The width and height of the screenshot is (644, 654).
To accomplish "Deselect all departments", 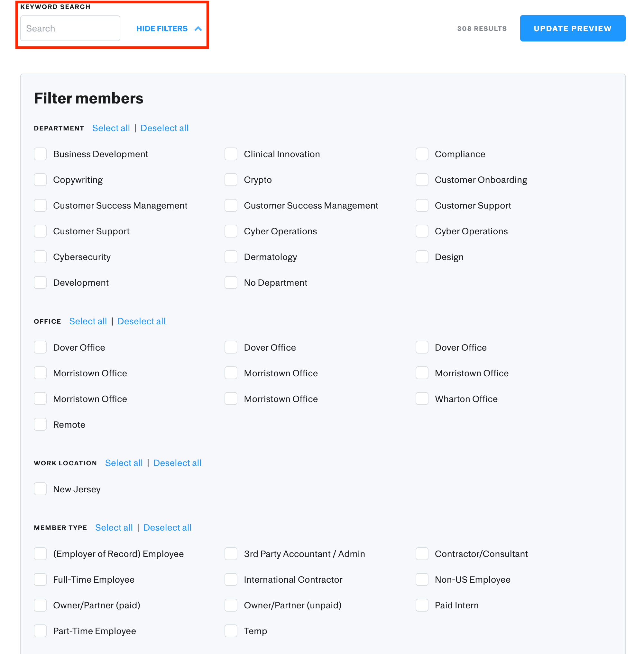I will click(x=164, y=128).
